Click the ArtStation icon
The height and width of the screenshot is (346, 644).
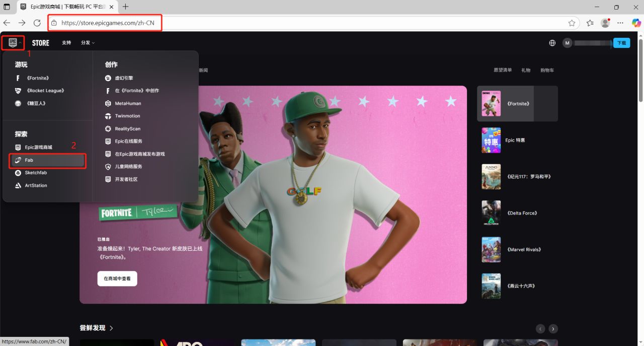(x=18, y=185)
